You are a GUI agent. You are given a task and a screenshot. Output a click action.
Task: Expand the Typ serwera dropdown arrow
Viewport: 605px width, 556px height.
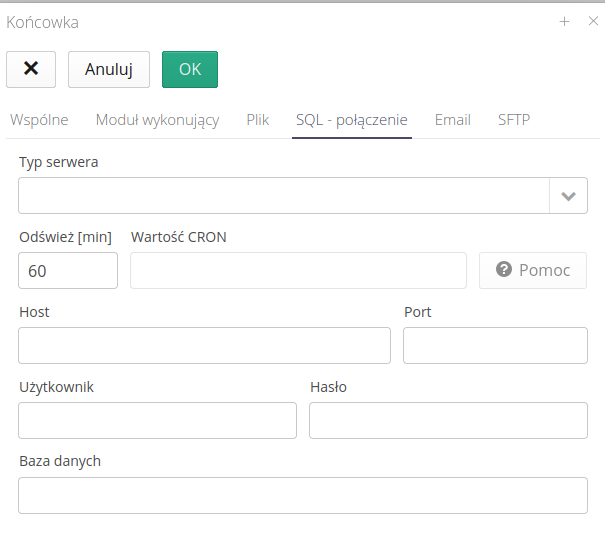(x=568, y=196)
